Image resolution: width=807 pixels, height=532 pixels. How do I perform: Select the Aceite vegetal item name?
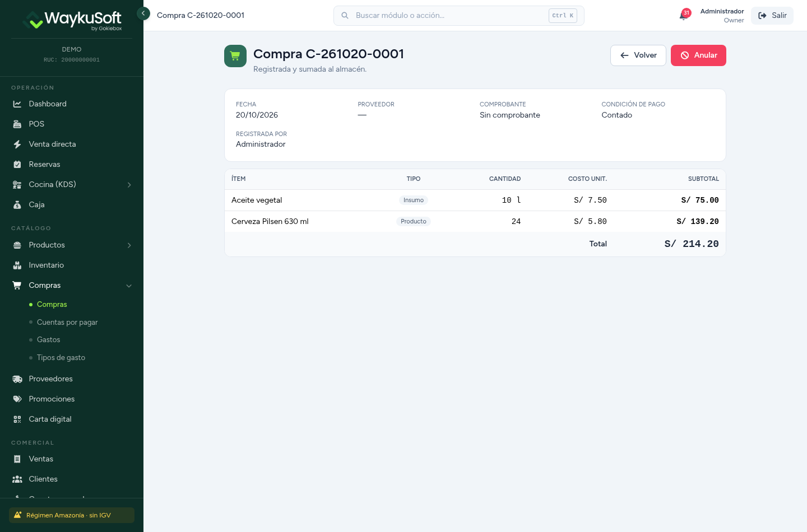(x=257, y=200)
